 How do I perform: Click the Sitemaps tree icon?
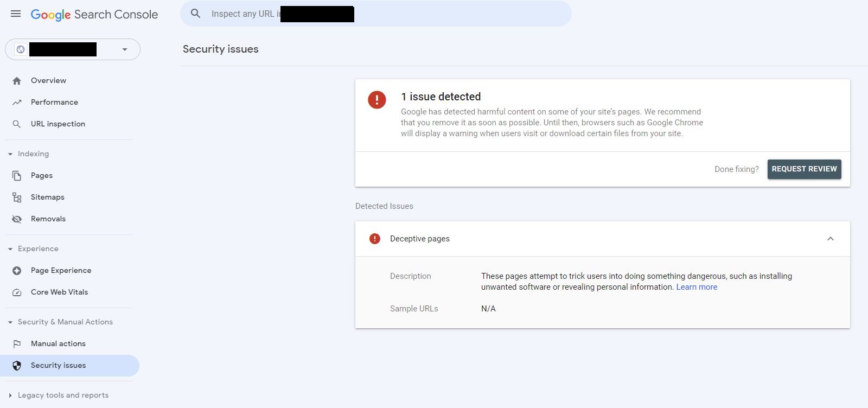pos(17,197)
